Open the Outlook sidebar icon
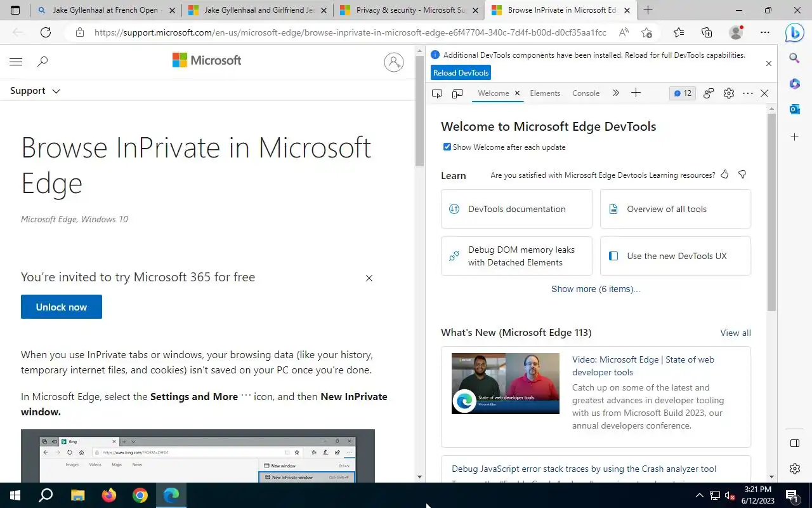The image size is (812, 508). coord(794,109)
